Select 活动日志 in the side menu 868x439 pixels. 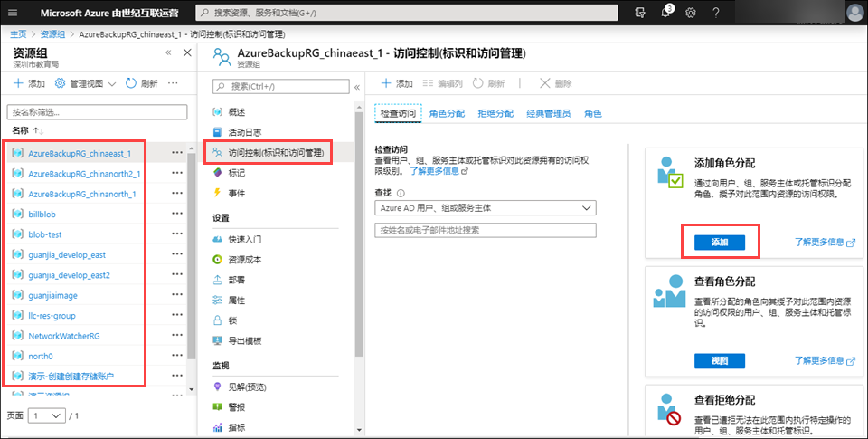pos(246,132)
